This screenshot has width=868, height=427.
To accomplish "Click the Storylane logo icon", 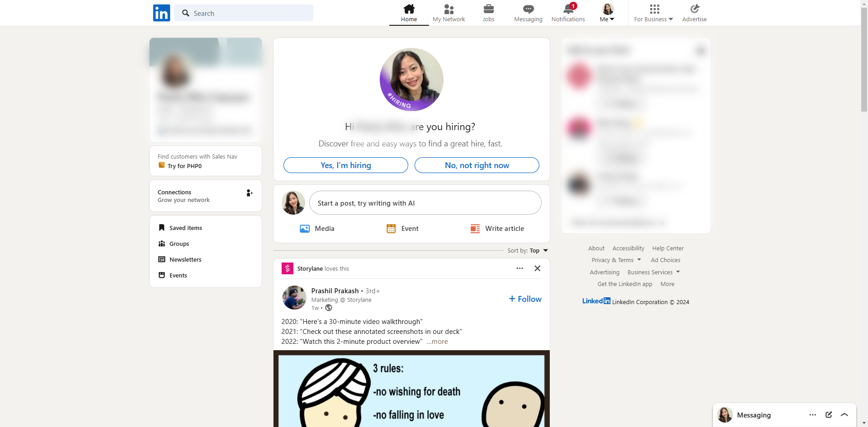I will 288,268.
